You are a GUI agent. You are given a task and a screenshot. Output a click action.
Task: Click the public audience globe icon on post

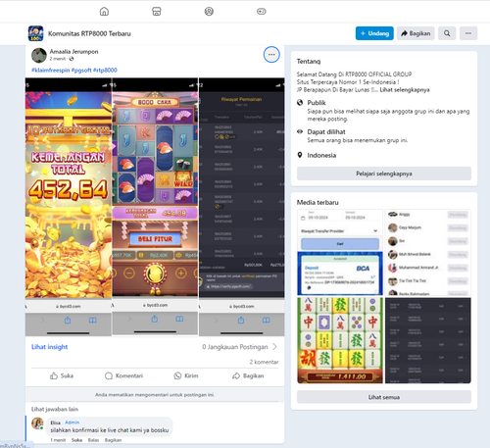coord(72,59)
